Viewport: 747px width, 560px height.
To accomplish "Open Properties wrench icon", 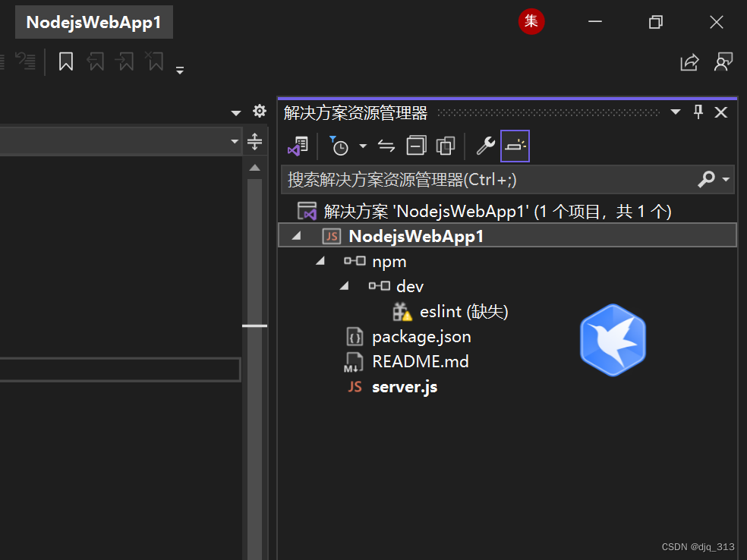I will coord(486,146).
